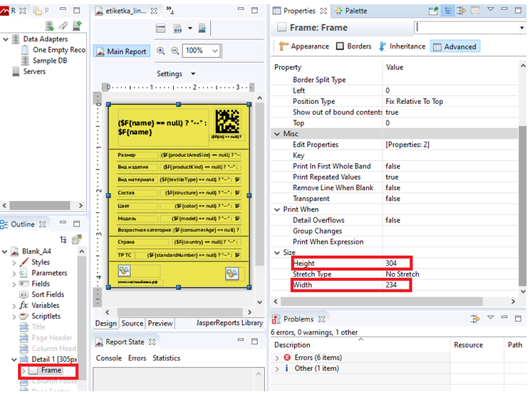Expand the Parameters outline node
532x394 pixels.
coord(14,274)
